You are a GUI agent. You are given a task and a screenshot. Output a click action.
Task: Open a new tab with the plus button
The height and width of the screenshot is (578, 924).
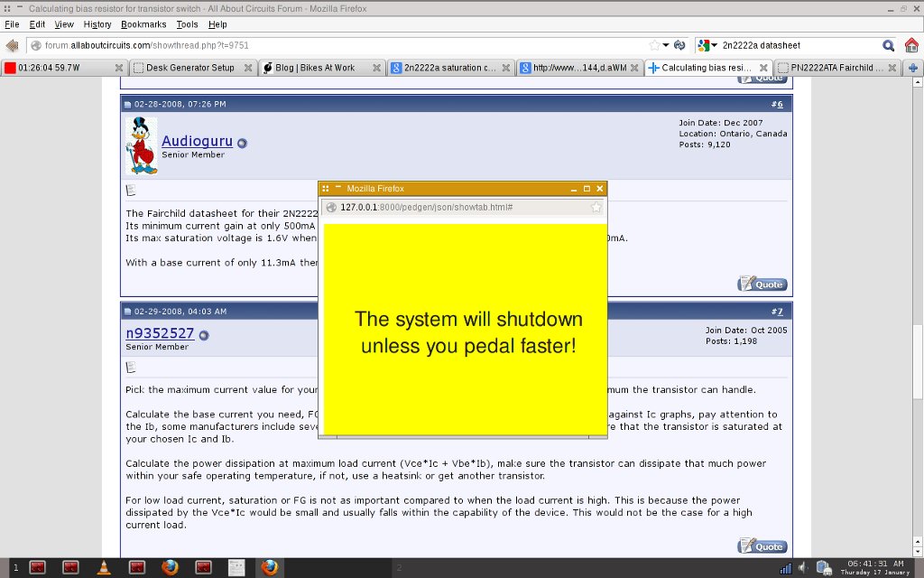point(913,68)
